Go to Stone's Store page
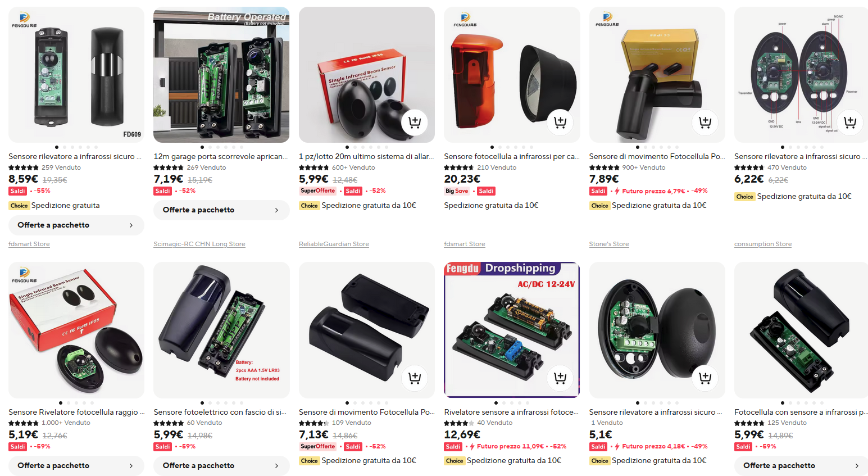Viewport: 868px width, 476px height. 609,244
